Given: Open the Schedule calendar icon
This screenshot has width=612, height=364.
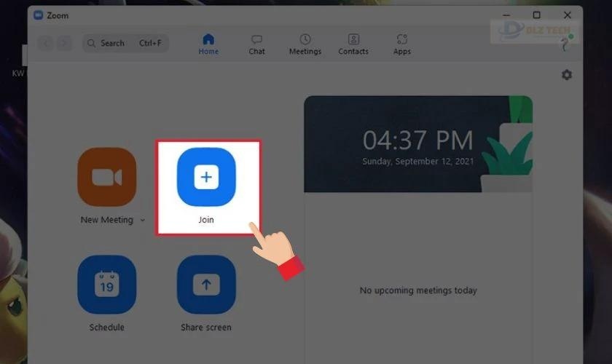Looking at the screenshot, I should coord(107,285).
